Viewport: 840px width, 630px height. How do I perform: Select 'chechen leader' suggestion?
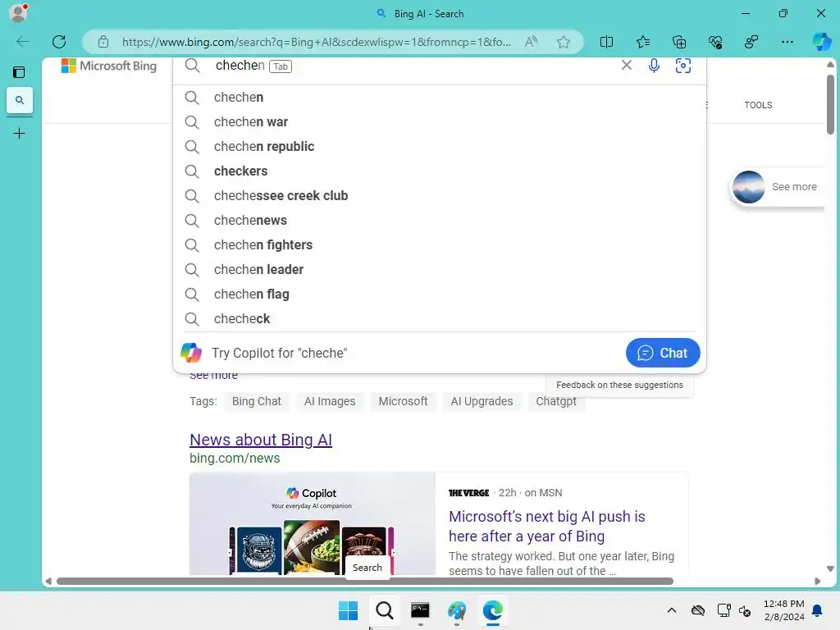(440, 269)
